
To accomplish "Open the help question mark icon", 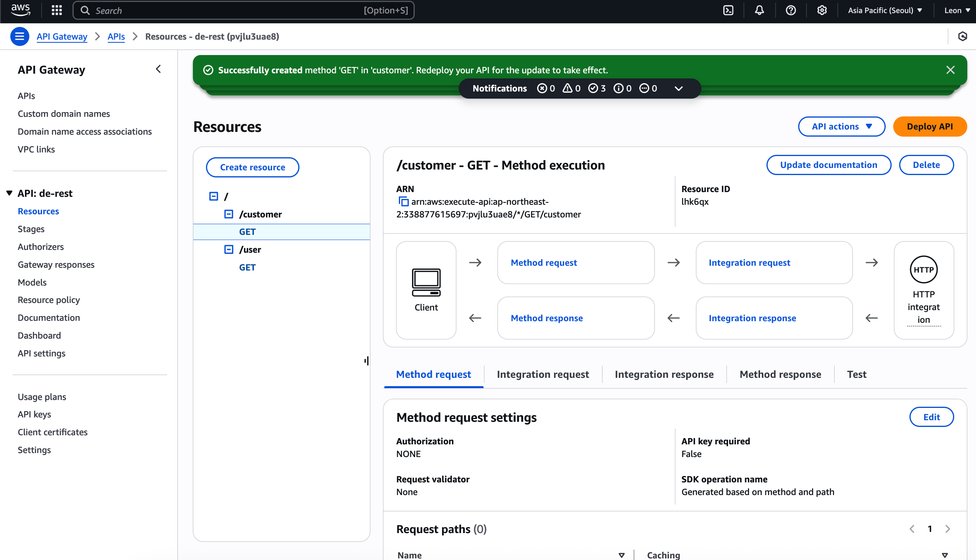I will [x=791, y=10].
